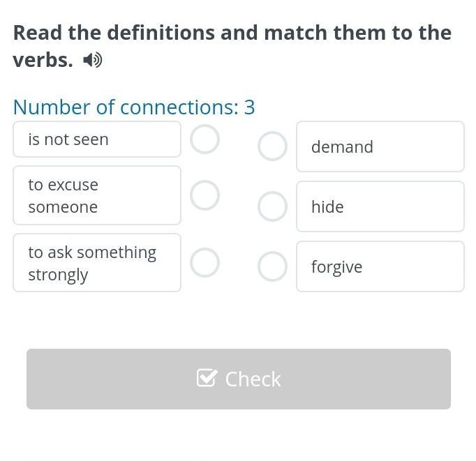Play the audio speaker icon
476x461 pixels.
[x=92, y=61]
